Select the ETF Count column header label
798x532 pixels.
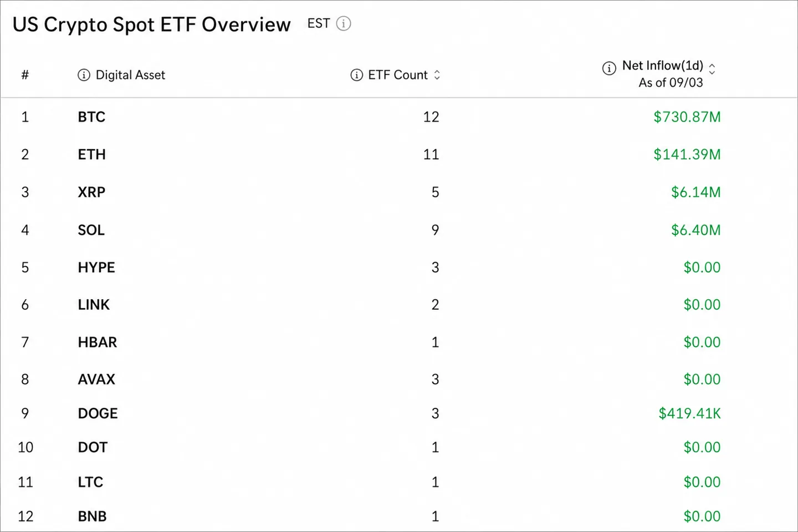398,75
